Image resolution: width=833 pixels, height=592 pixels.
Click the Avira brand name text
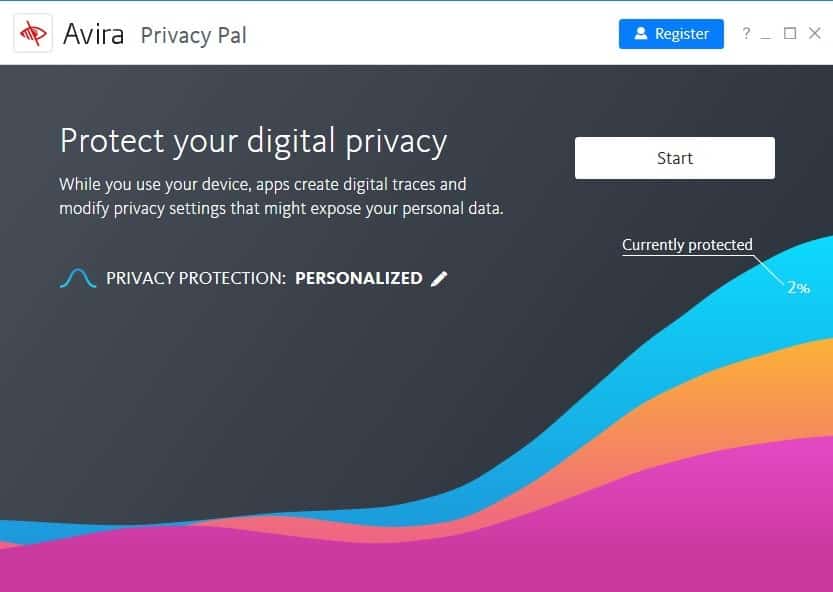pyautogui.click(x=94, y=33)
